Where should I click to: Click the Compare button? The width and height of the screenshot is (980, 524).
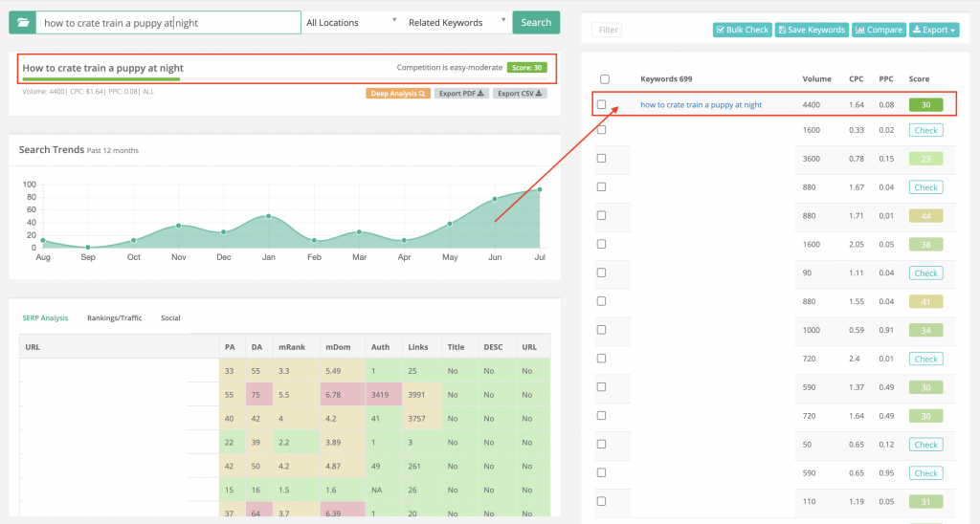pyautogui.click(x=879, y=30)
